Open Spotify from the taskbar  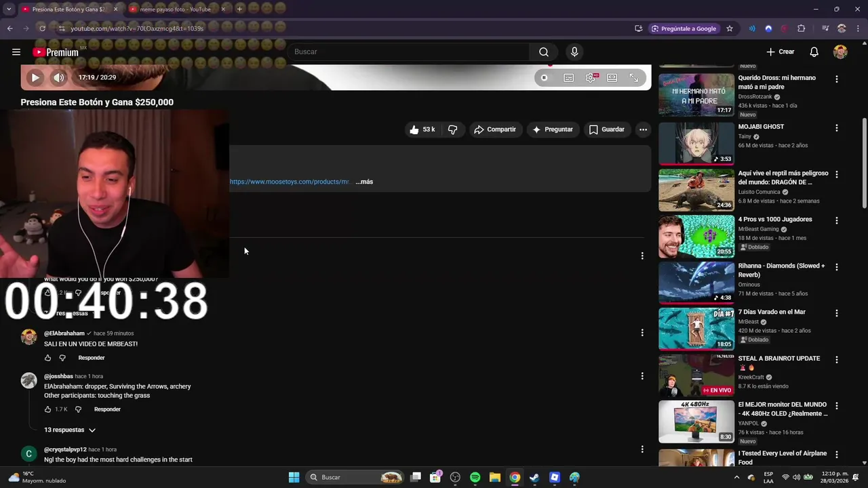pos(475,477)
